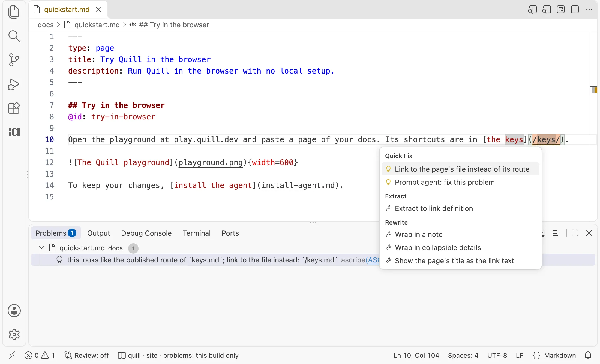Toggle the panel view-as-list icon

(x=556, y=233)
